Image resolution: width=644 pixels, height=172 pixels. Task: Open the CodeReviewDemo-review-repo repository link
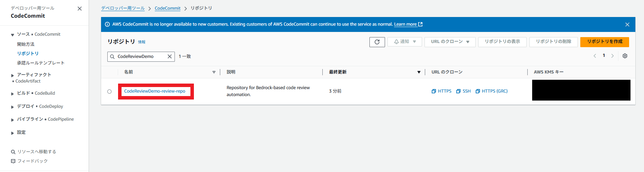click(x=155, y=91)
